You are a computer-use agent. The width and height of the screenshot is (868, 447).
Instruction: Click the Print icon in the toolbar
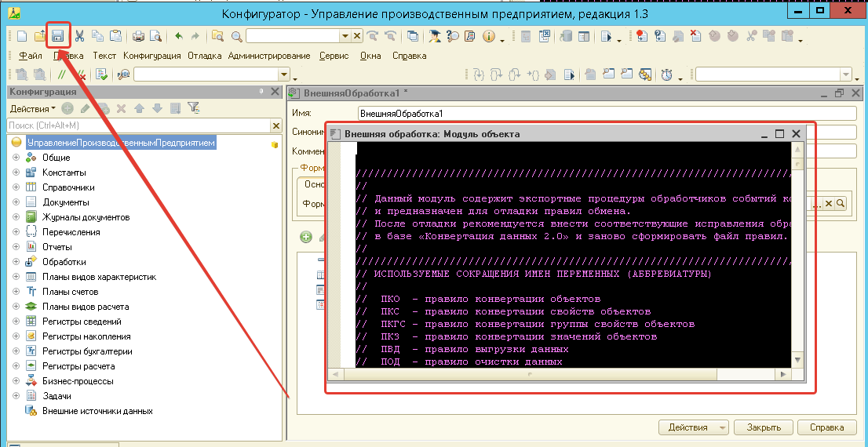pyautogui.click(x=138, y=36)
